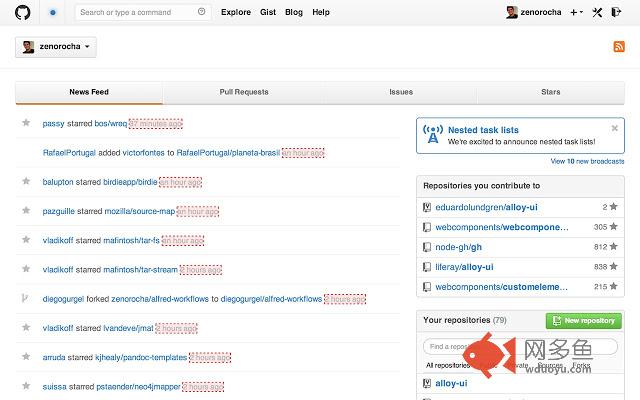
Task: Click fork icon beside diegogurgel's activity
Action: tap(26, 299)
